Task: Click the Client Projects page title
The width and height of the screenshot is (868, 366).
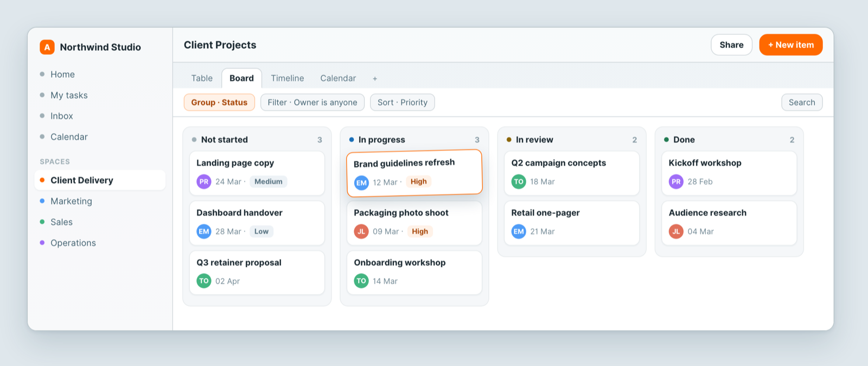Action: tap(220, 45)
